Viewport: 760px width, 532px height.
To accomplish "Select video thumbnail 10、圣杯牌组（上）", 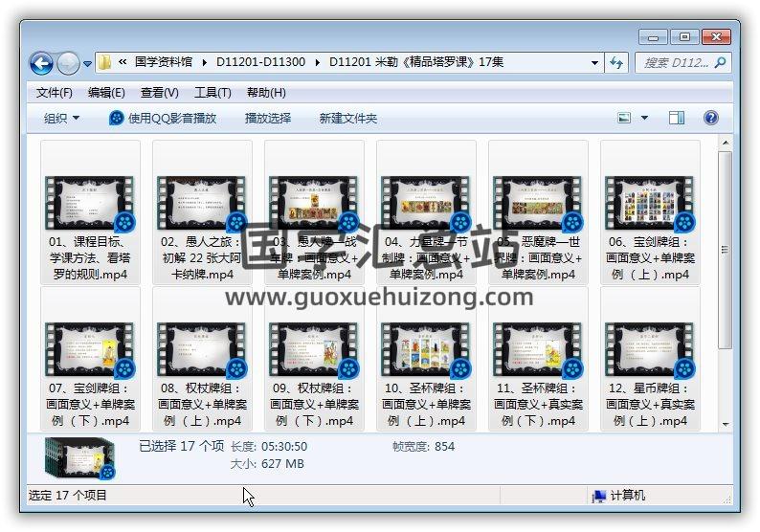I will pyautogui.click(x=426, y=350).
